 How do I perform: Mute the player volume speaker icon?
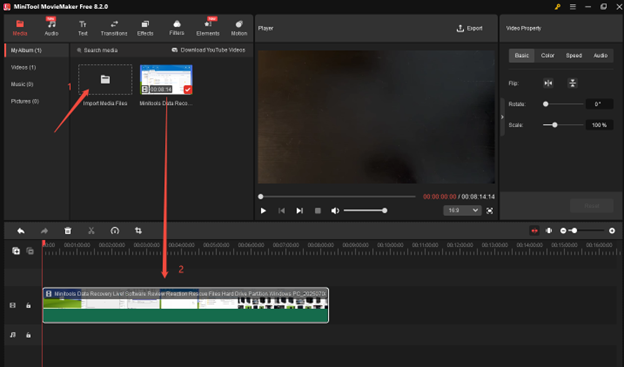point(335,211)
